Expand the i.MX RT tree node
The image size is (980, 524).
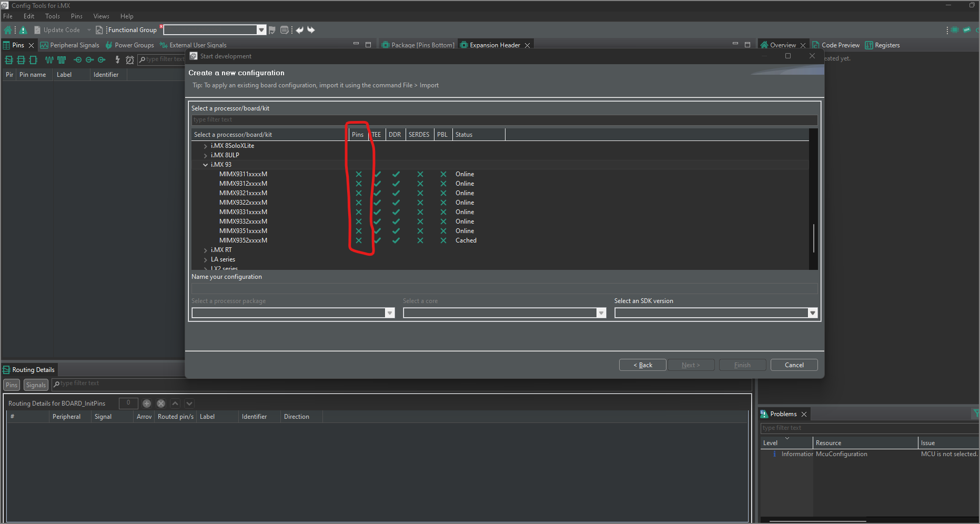click(x=205, y=250)
